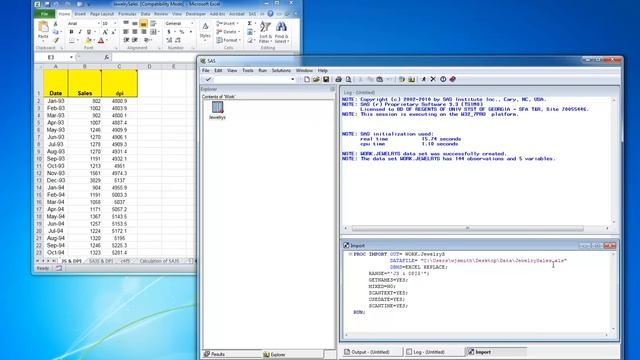
Task: Open the Excel Styles gallery
Action: tap(205, 32)
